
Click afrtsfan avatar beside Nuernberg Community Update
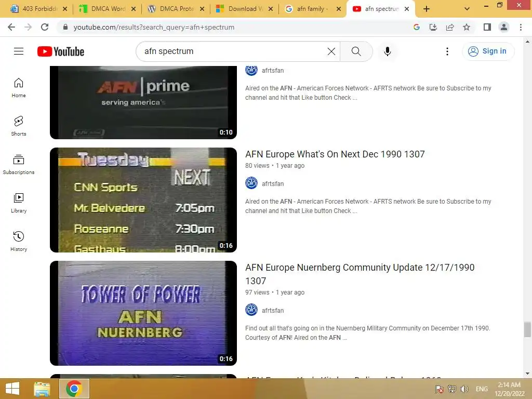pyautogui.click(x=251, y=310)
